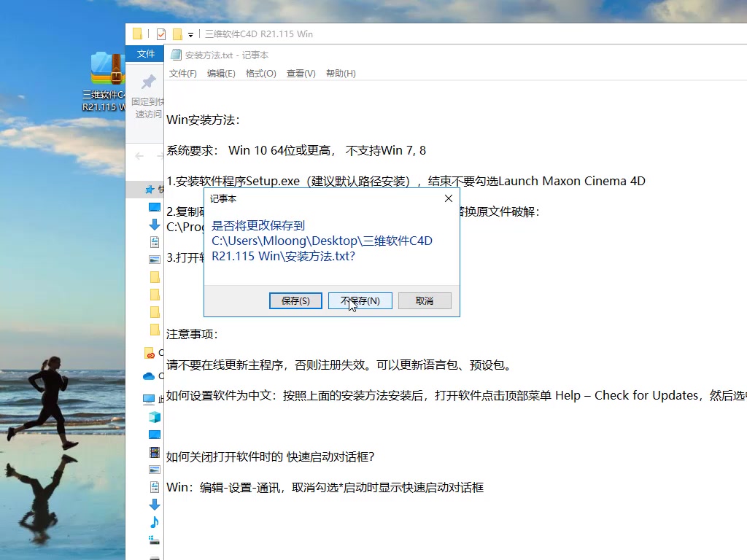Click the heading 'Win安装方法:' in Notepad

[203, 120]
